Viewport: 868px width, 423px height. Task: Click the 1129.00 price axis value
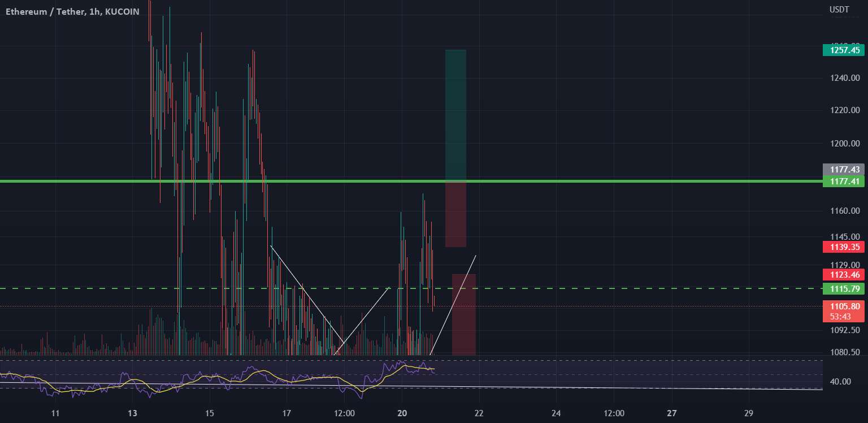(844, 265)
